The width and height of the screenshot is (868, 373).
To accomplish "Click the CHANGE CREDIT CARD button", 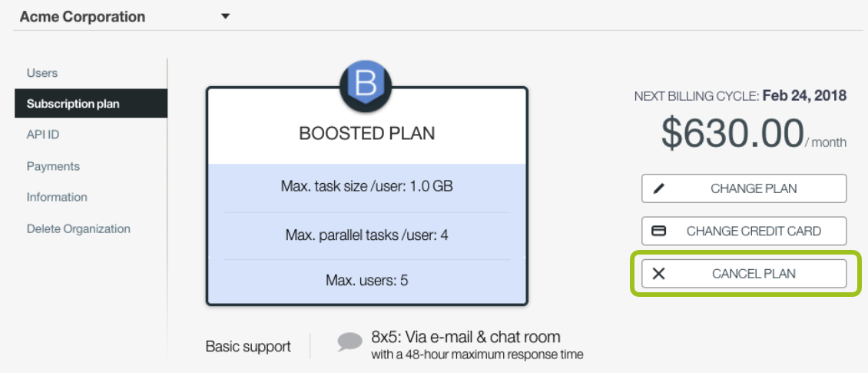I will (x=744, y=231).
